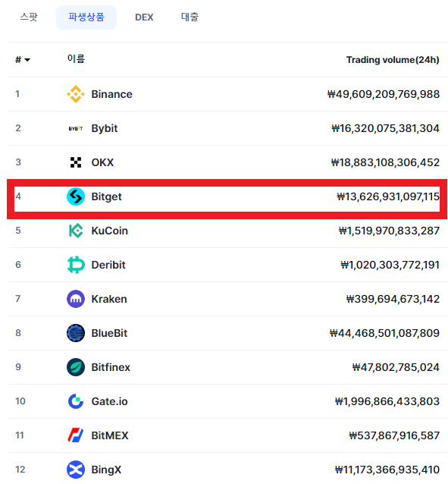The image size is (448, 484).
Task: Open the Gate.io exchange link
Action: pyautogui.click(x=109, y=401)
